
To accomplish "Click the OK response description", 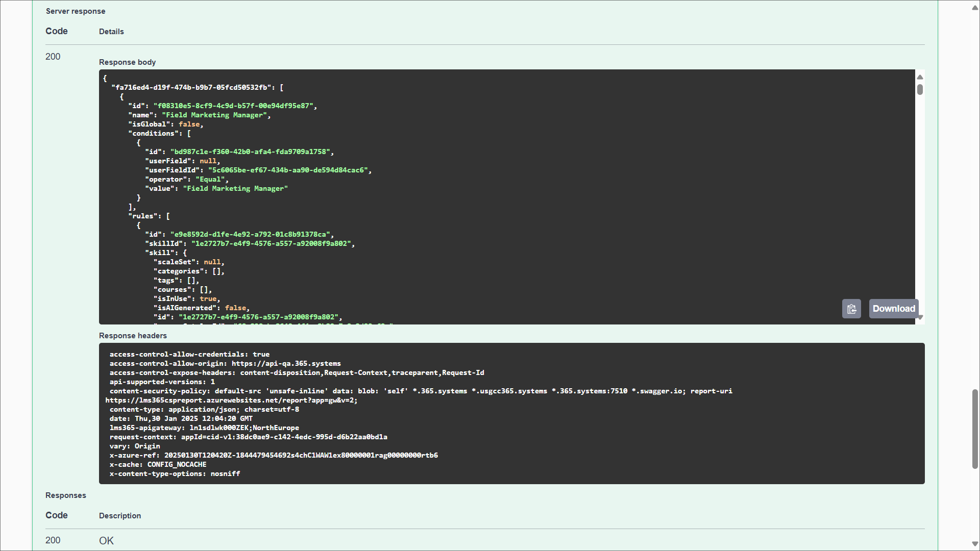I will (x=106, y=541).
